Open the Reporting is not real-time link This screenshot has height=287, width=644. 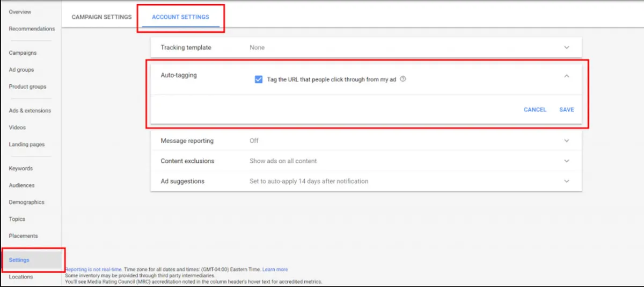pyautogui.click(x=93, y=269)
